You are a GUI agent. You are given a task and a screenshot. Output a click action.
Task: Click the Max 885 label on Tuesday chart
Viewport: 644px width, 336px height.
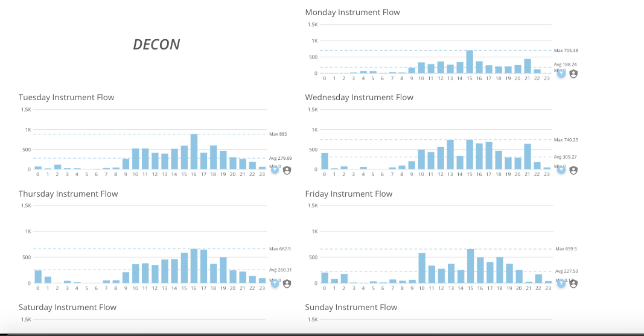point(278,134)
